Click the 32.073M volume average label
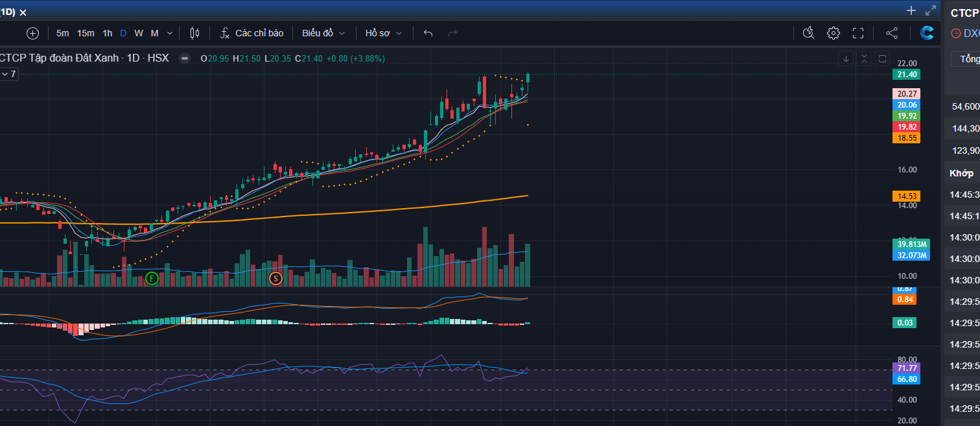Image resolution: width=980 pixels, height=426 pixels. (911, 255)
